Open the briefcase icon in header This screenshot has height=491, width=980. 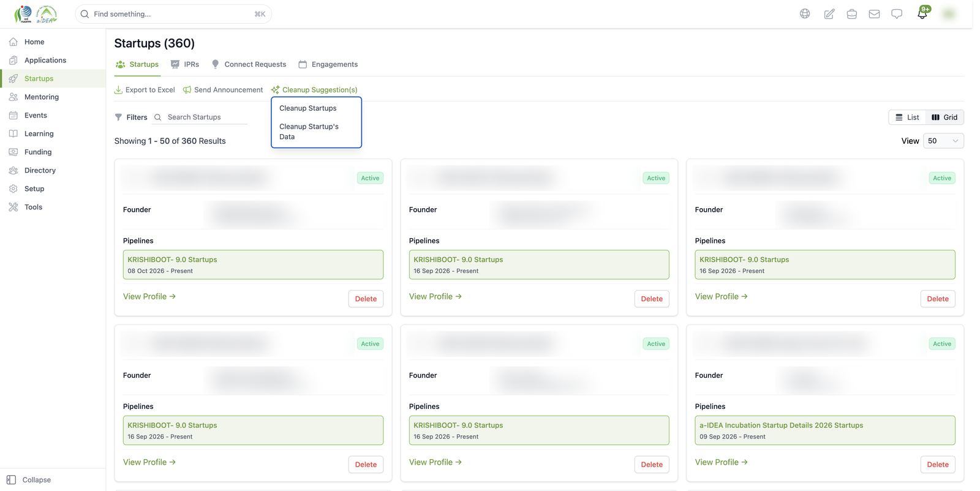[851, 13]
